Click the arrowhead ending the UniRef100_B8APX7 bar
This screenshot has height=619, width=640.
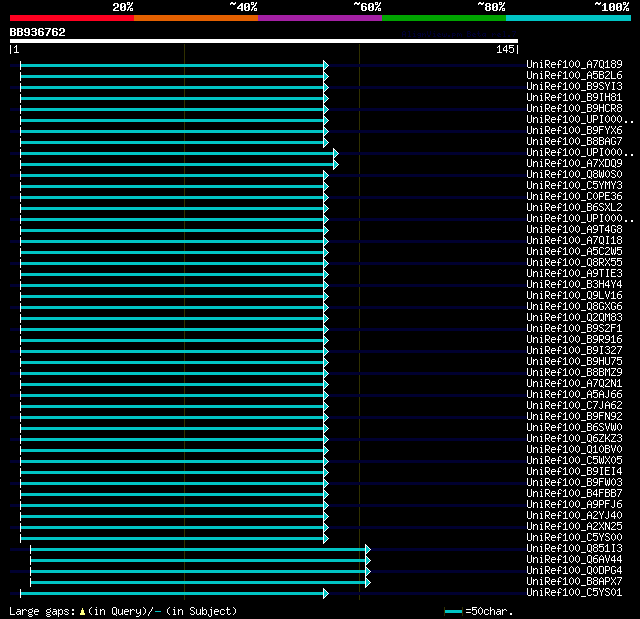coord(368,583)
